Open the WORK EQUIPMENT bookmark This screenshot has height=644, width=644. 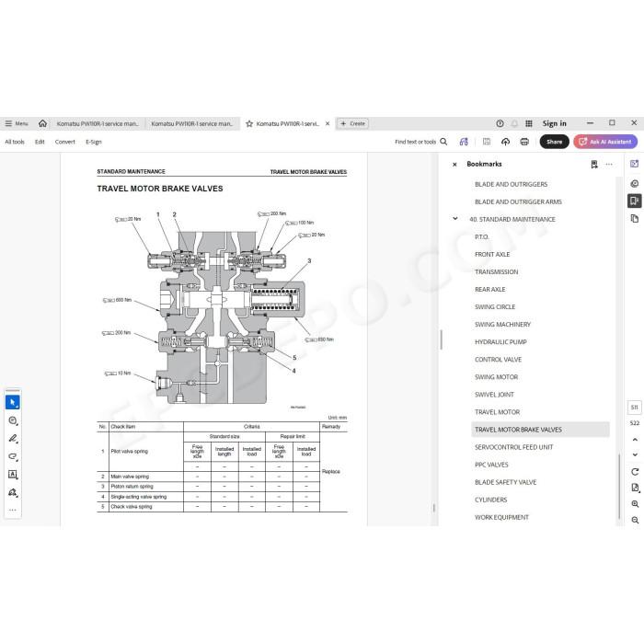501,517
